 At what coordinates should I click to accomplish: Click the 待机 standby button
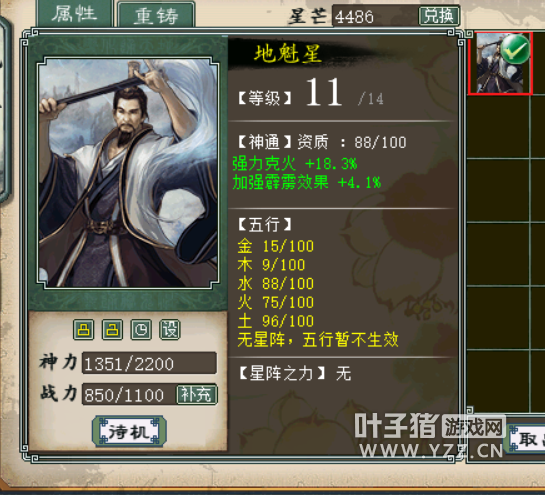click(x=129, y=431)
